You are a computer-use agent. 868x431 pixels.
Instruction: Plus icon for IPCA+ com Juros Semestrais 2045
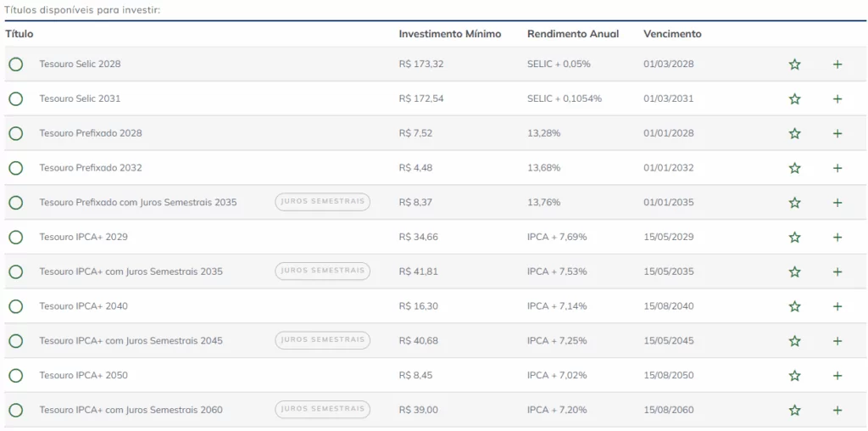pos(837,341)
